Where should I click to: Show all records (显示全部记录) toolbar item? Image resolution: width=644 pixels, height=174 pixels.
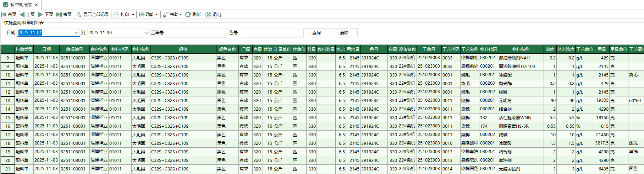93,15
